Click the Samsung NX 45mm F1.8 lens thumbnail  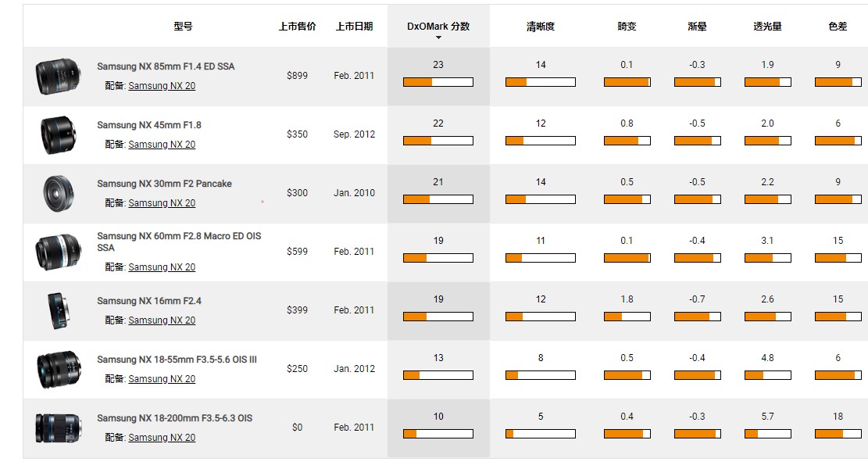58,134
